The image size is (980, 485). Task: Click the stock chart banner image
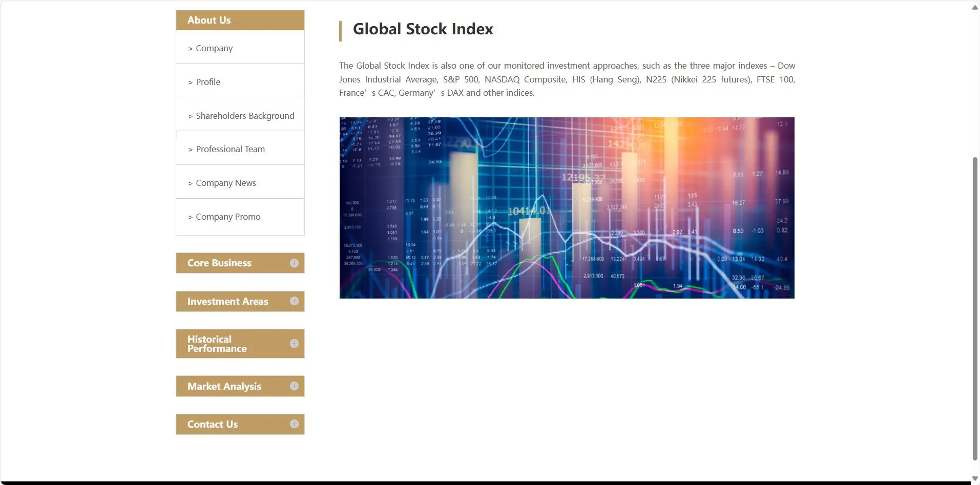[567, 208]
